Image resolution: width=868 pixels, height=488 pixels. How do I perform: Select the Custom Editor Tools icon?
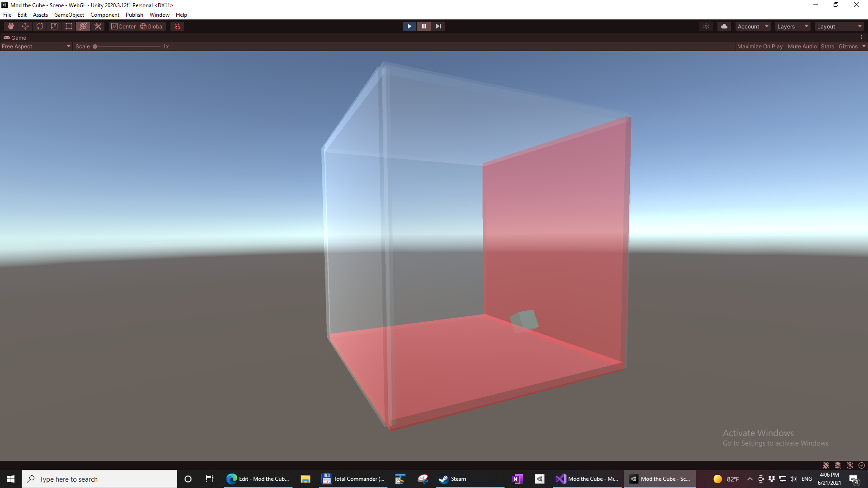pos(98,26)
